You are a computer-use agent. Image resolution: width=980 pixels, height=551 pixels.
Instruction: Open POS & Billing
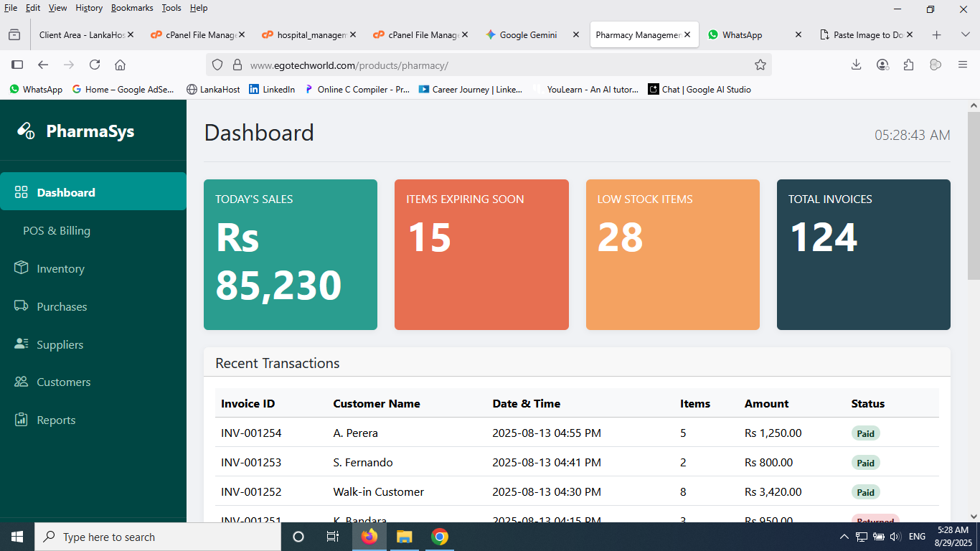point(57,230)
